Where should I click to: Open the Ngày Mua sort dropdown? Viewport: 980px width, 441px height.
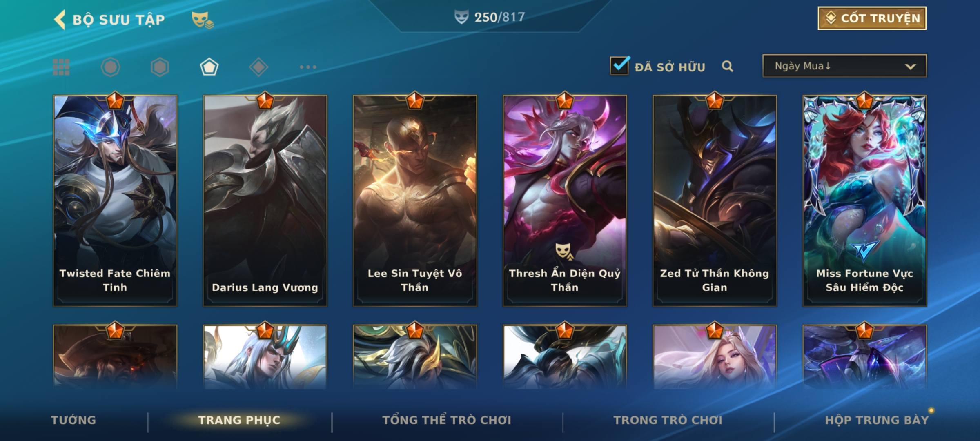coord(844,66)
